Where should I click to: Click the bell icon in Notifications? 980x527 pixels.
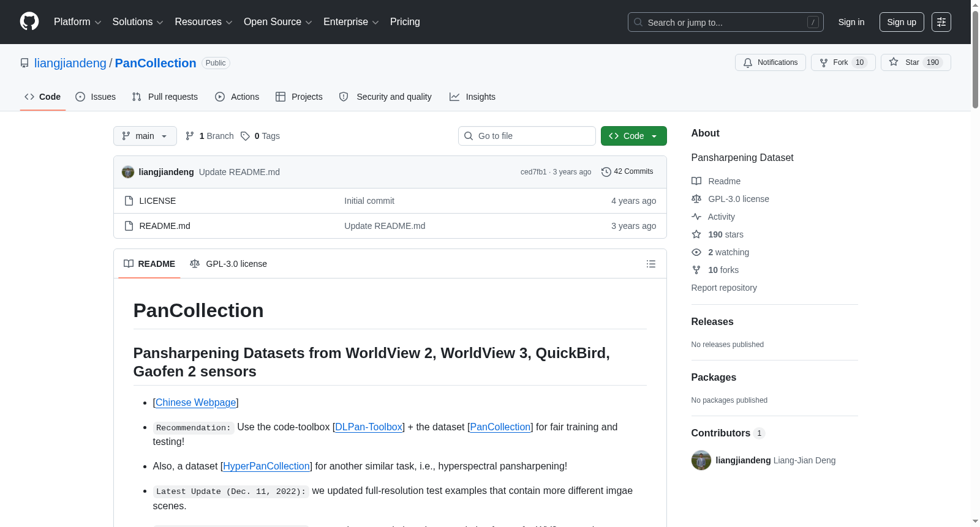748,62
